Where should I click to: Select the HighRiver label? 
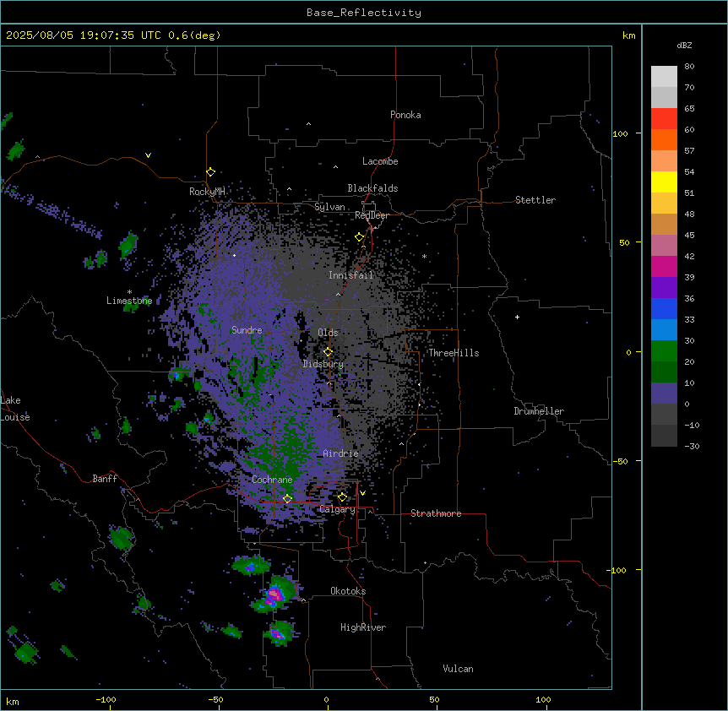[x=363, y=627]
